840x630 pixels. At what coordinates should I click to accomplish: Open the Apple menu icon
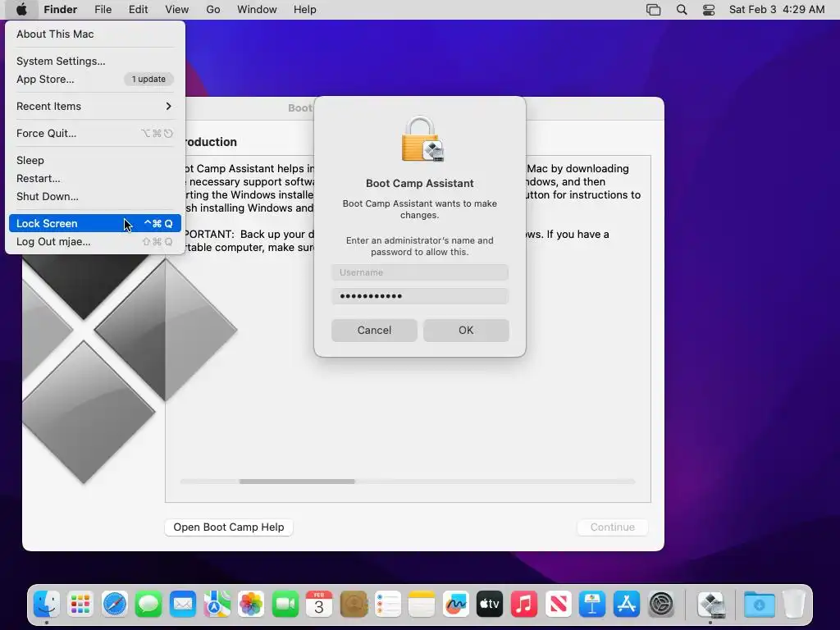[x=21, y=10]
